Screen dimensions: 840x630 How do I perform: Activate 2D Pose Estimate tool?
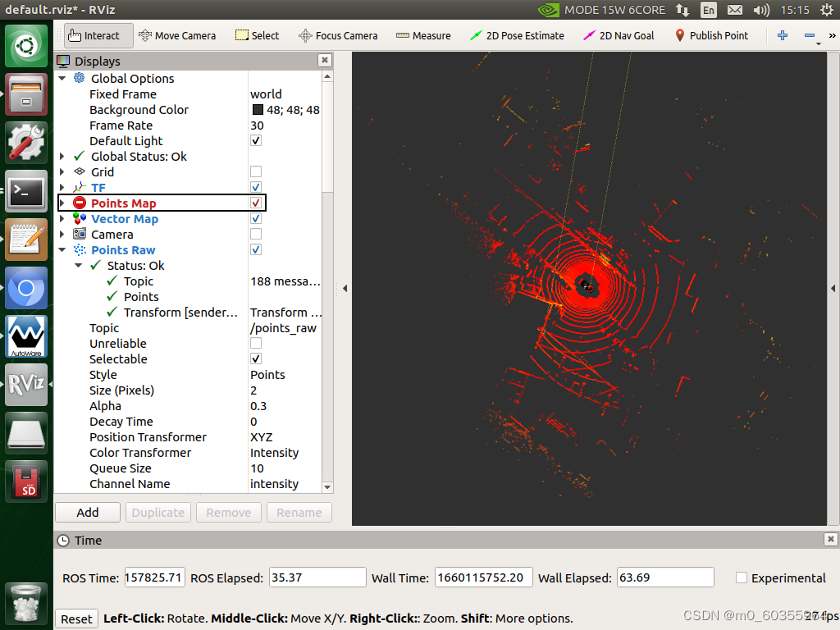[517, 36]
